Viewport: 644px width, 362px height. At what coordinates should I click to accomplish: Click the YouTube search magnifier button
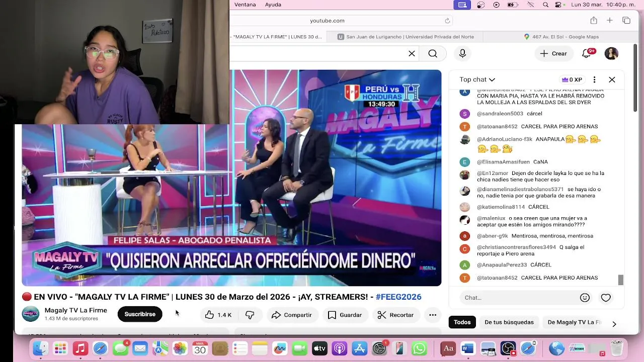click(x=433, y=54)
